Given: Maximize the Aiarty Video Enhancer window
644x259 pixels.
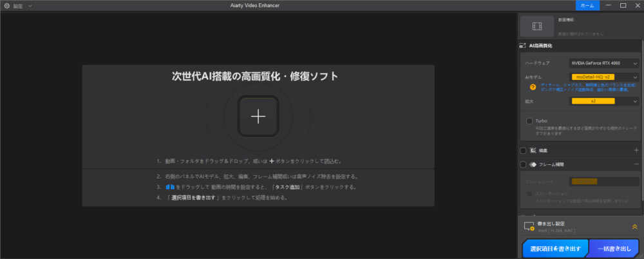Looking at the screenshot, I should pos(623,5).
